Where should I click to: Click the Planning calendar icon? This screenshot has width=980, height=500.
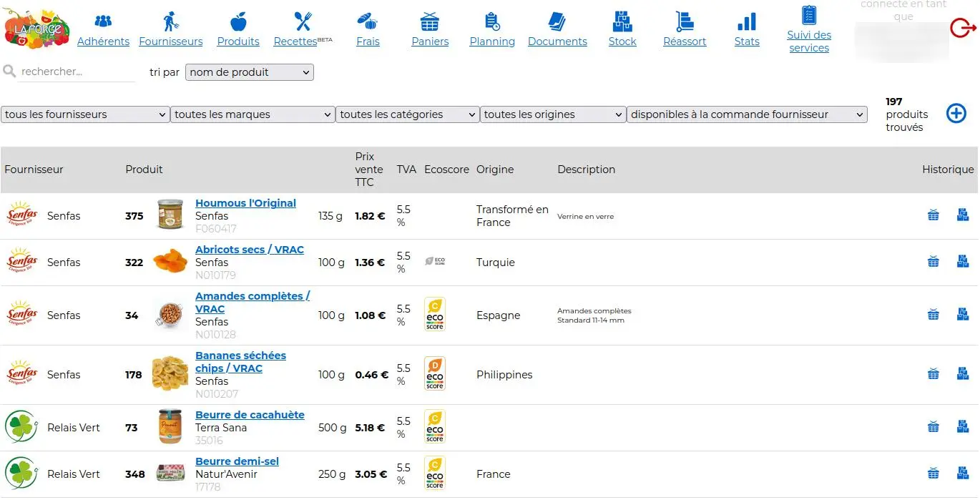[492, 21]
